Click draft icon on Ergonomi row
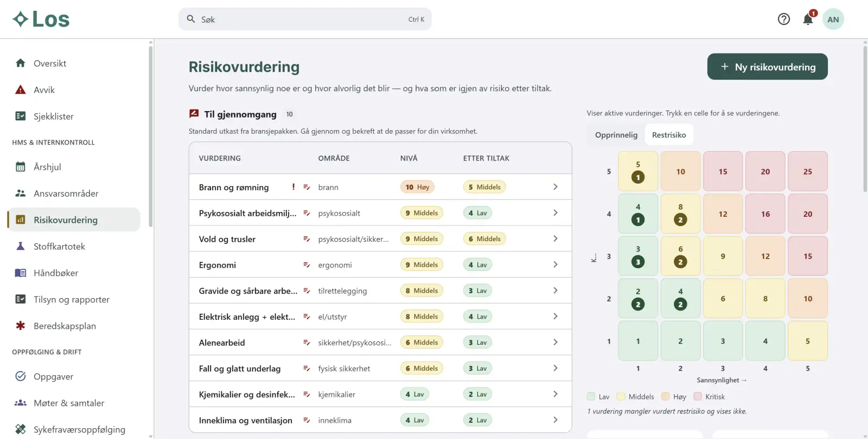Viewport: 868px width, 439px height. click(x=307, y=265)
